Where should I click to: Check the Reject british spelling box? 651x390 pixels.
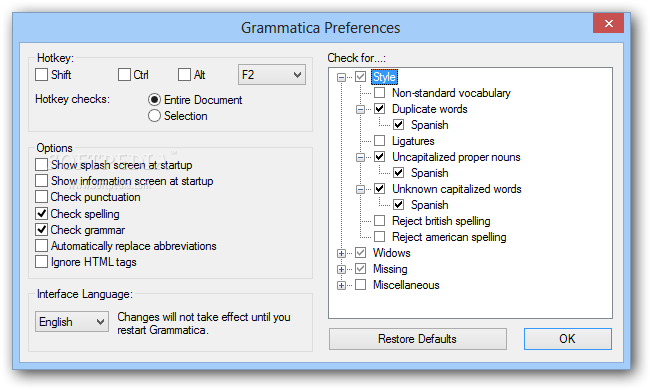coord(379,221)
